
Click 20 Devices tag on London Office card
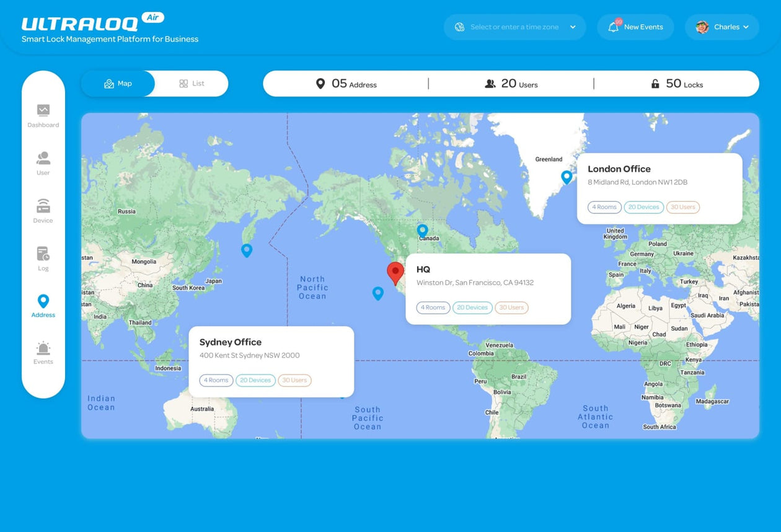pos(643,207)
